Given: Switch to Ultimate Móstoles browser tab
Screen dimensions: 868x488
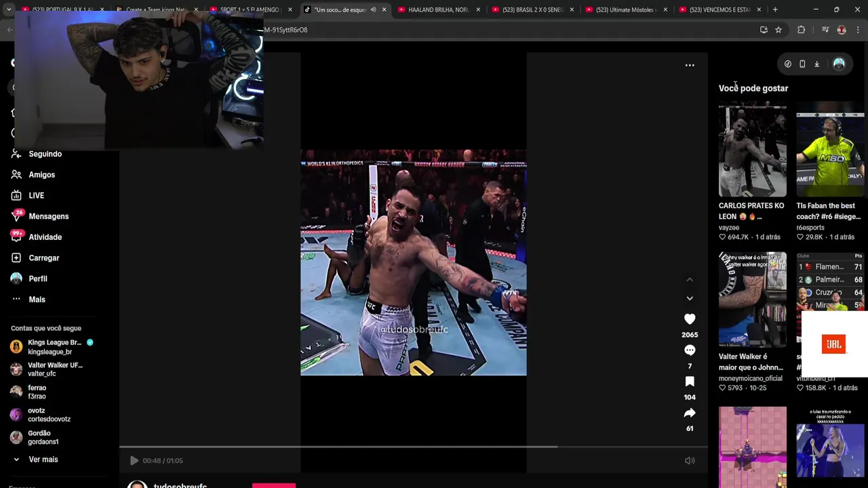Looking at the screenshot, I should 625,10.
